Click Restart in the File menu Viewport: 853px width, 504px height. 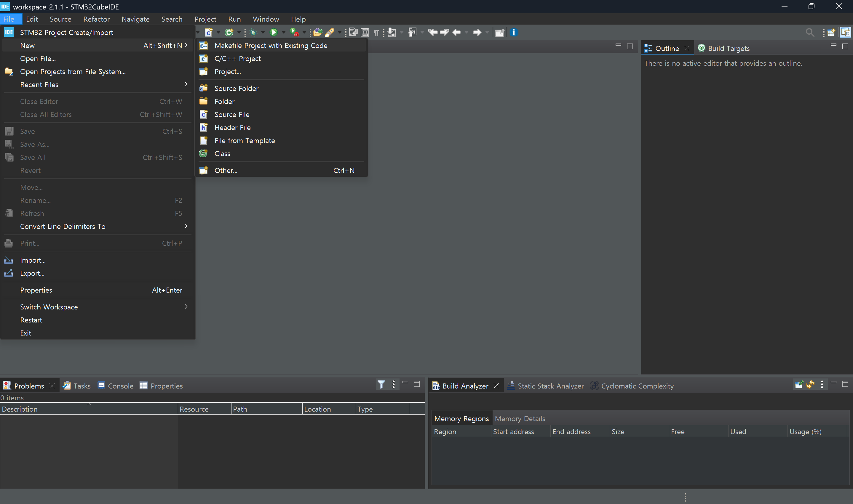click(98, 320)
